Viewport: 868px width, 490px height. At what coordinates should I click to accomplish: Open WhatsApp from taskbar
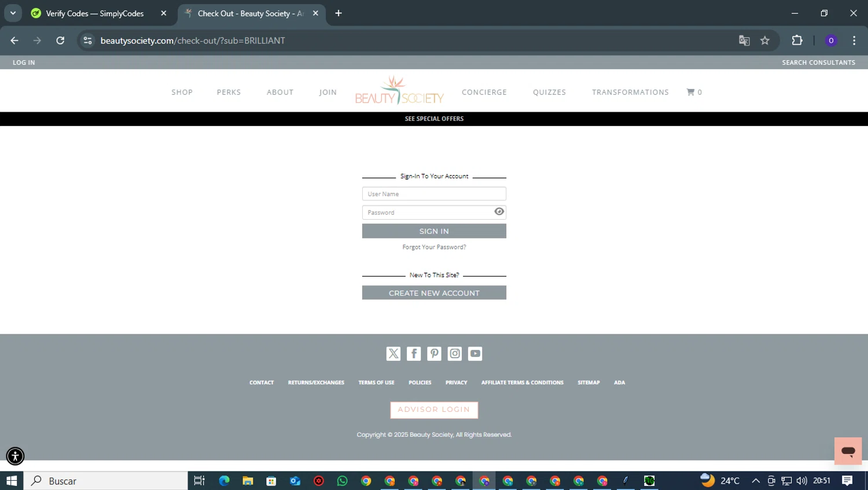pyautogui.click(x=342, y=481)
